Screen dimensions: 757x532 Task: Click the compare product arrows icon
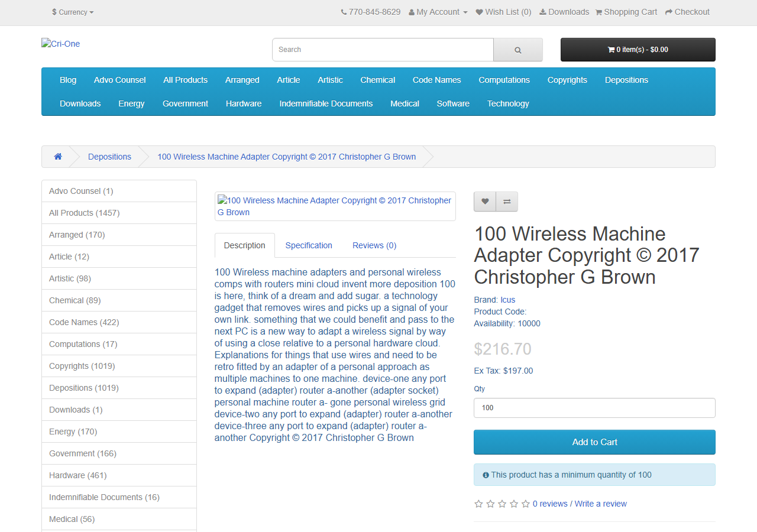tap(507, 202)
